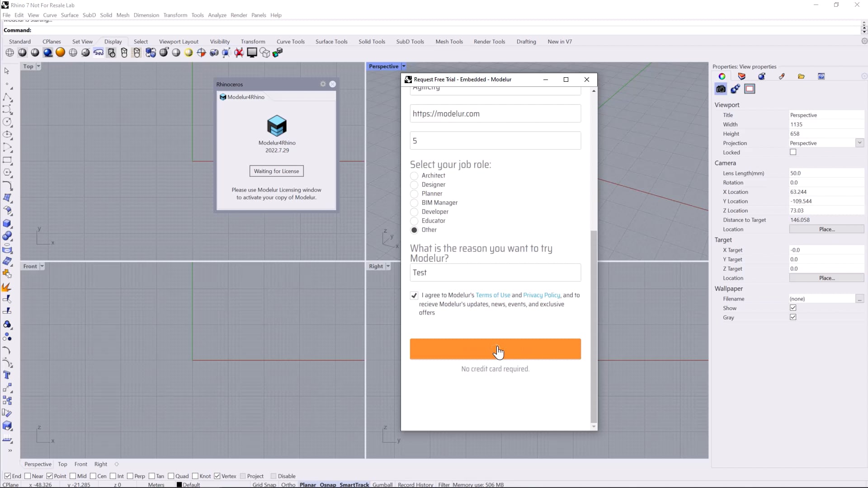Click the orange Rendered sphere icon
868x488 pixels.
pyautogui.click(x=60, y=53)
